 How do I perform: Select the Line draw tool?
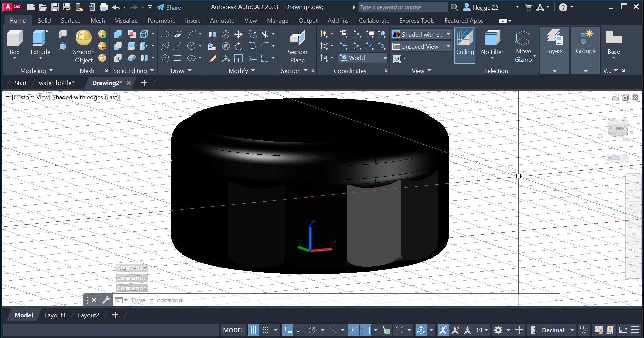(178, 46)
